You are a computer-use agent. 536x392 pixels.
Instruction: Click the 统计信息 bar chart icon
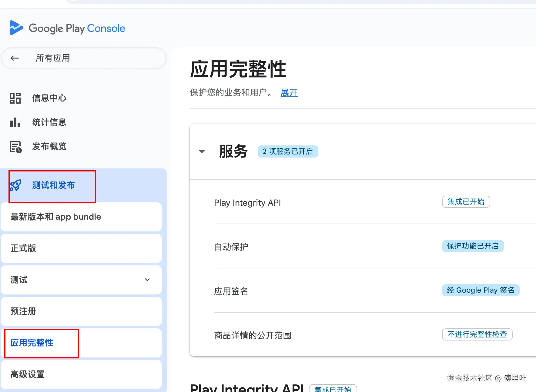[x=15, y=122]
